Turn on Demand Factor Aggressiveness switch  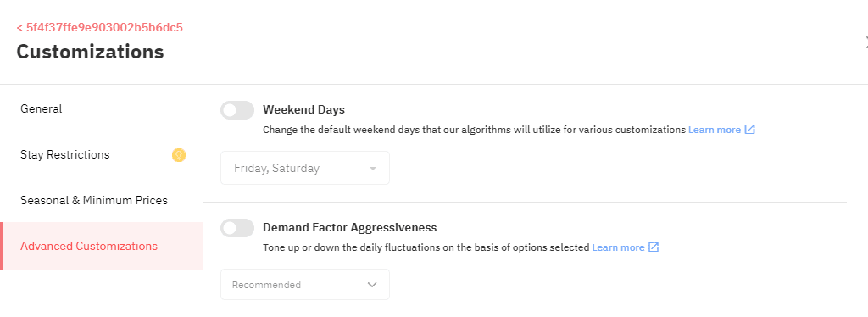(x=237, y=228)
